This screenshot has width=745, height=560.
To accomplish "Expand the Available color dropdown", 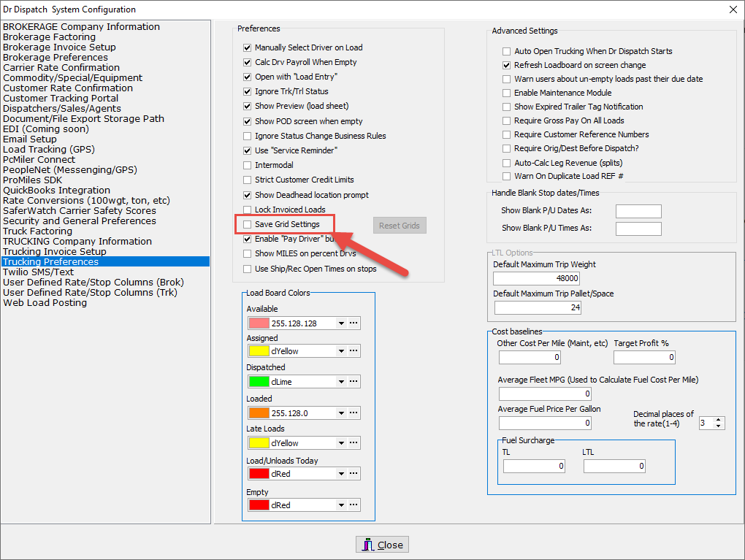I will pyautogui.click(x=341, y=323).
